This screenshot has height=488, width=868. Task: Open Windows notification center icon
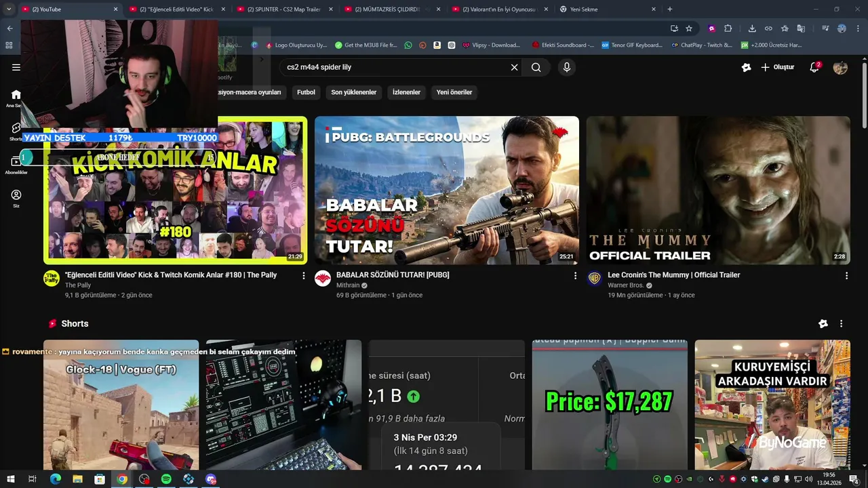tap(854, 479)
